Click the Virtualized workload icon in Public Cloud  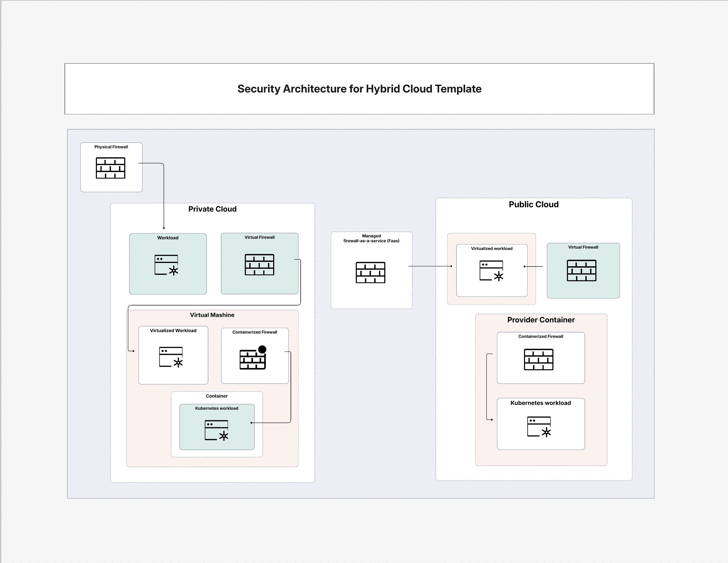[x=491, y=271]
